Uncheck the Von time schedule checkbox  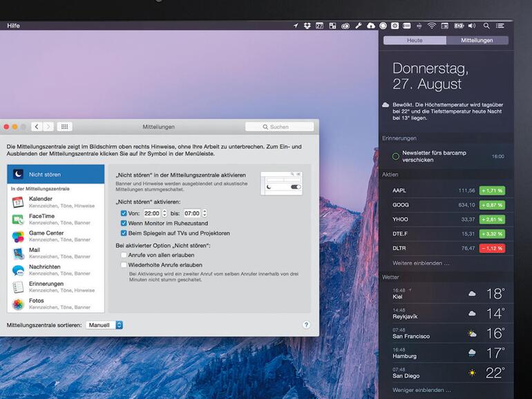click(x=124, y=213)
